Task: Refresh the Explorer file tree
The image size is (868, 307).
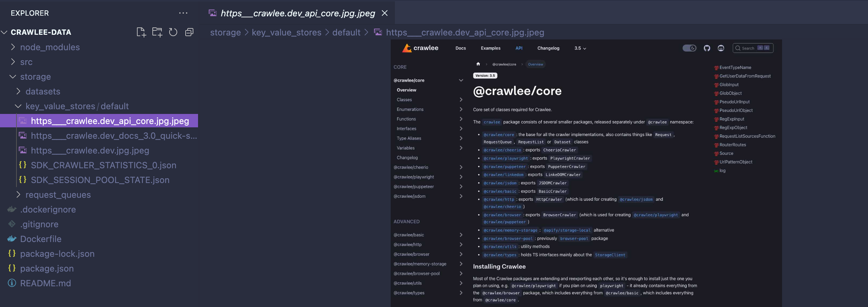Action: [173, 32]
